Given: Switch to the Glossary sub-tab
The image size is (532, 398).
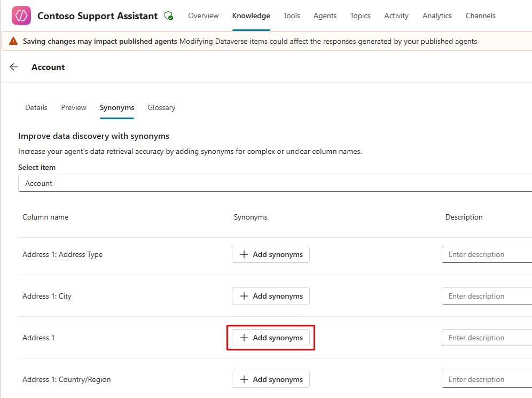Looking at the screenshot, I should click(x=161, y=107).
